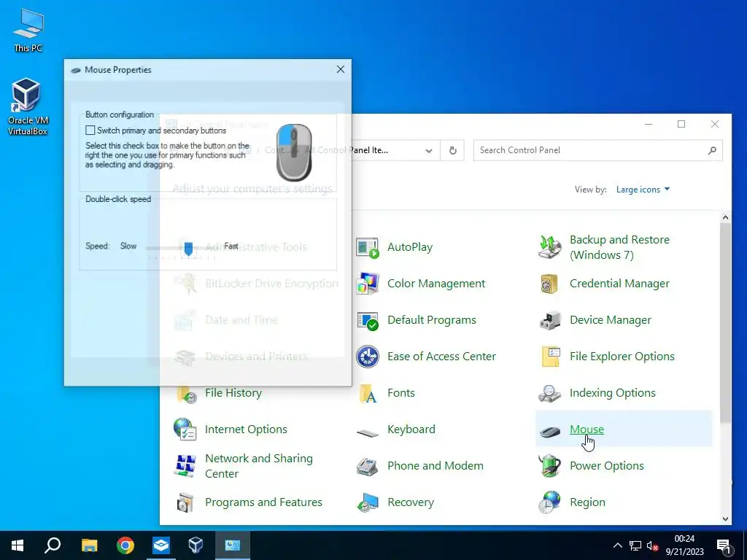747x560 pixels.
Task: Click the Control Panel taskbar button
Action: coord(233,545)
